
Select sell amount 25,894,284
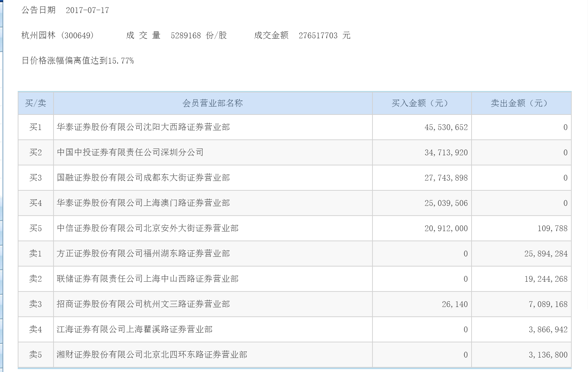pyautogui.click(x=546, y=254)
